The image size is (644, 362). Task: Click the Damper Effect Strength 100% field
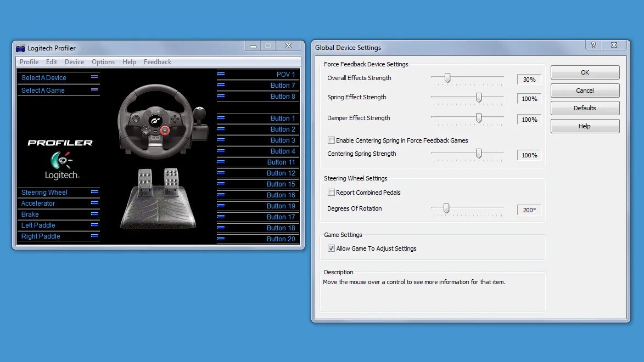(529, 120)
